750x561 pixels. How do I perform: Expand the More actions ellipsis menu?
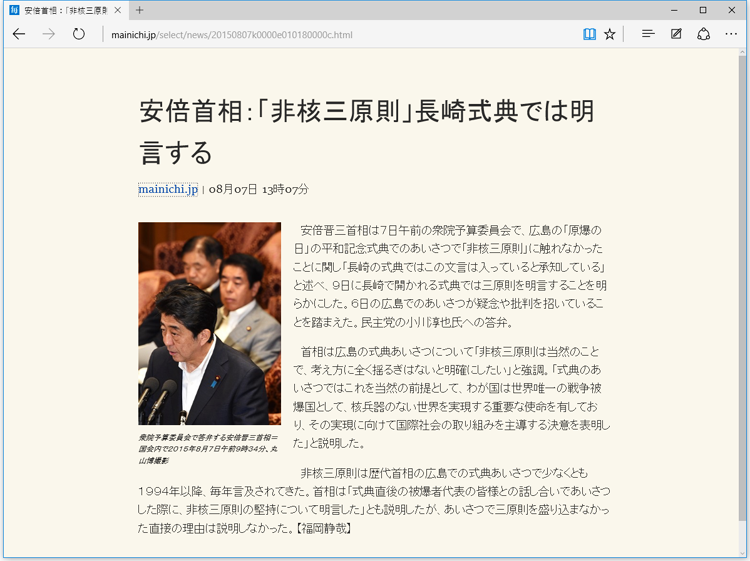[x=731, y=34]
